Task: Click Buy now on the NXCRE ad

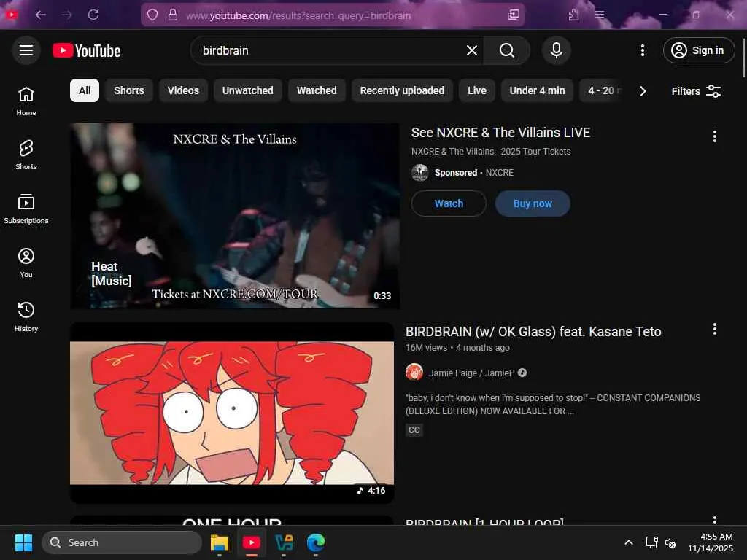Action: (x=532, y=203)
